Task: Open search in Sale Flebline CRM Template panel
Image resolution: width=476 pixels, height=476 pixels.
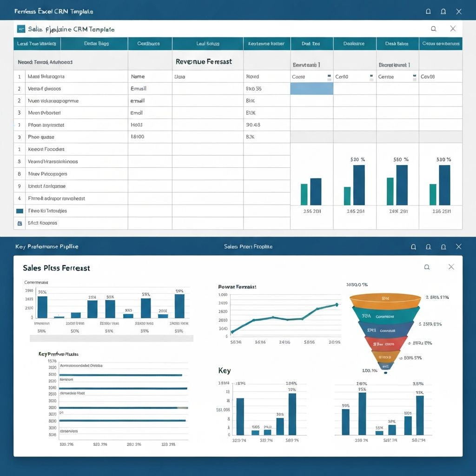Action: click(x=434, y=29)
